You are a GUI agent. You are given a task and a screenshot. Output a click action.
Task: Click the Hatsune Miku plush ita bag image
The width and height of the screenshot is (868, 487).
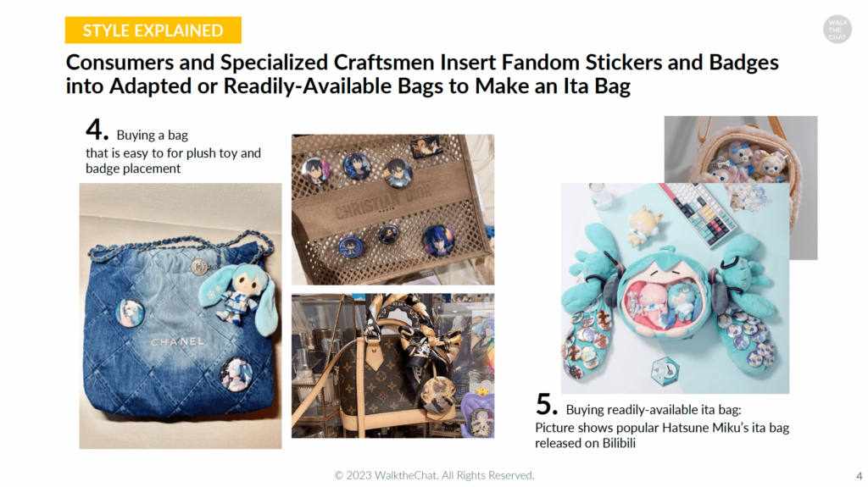[x=675, y=288]
